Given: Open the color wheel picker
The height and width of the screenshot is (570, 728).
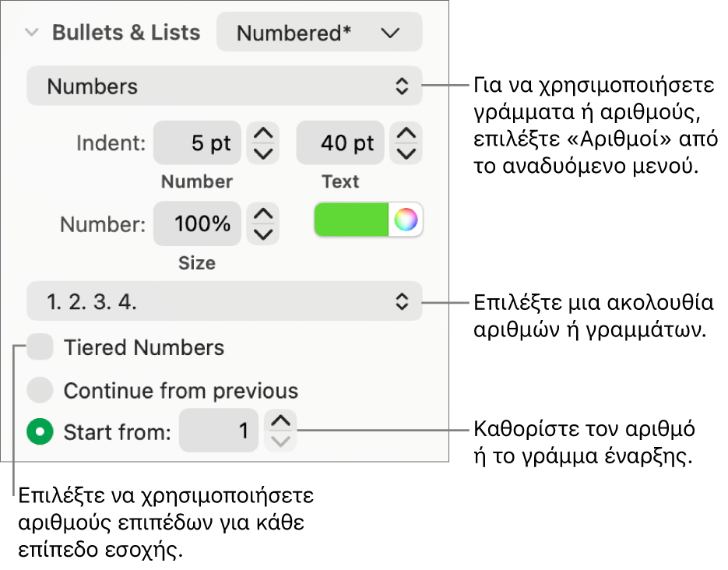Looking at the screenshot, I should click(x=406, y=220).
